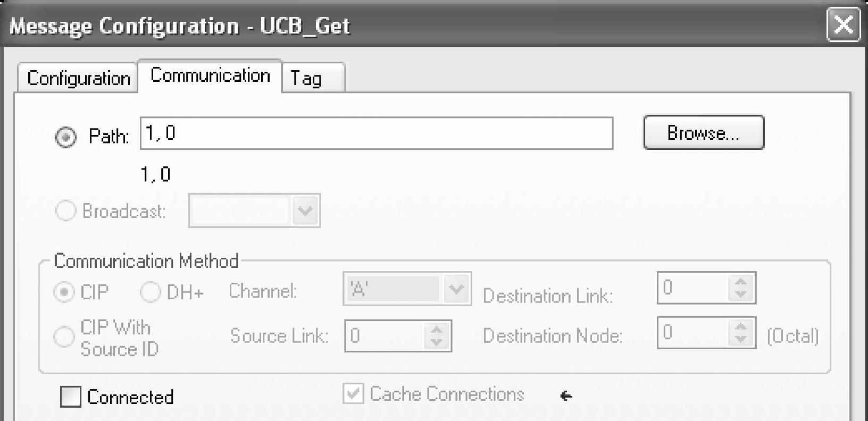Open the Broadcast dropdown list
868x421 pixels.
[x=305, y=211]
